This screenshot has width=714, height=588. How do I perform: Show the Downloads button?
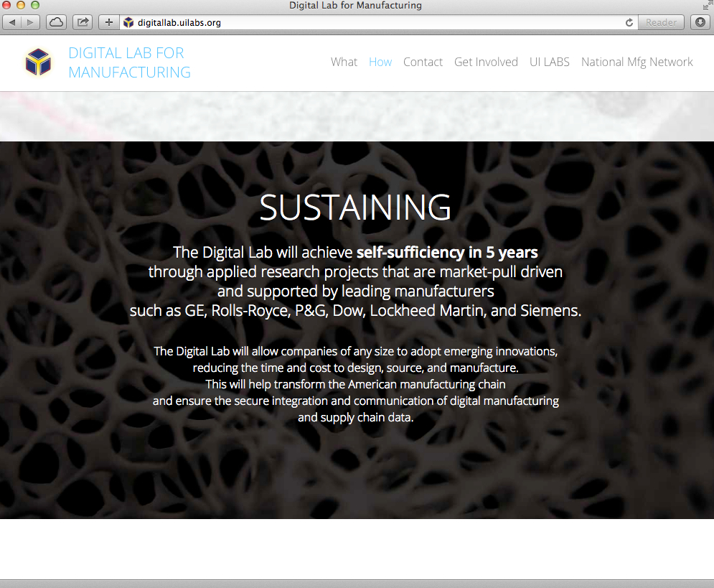(700, 22)
